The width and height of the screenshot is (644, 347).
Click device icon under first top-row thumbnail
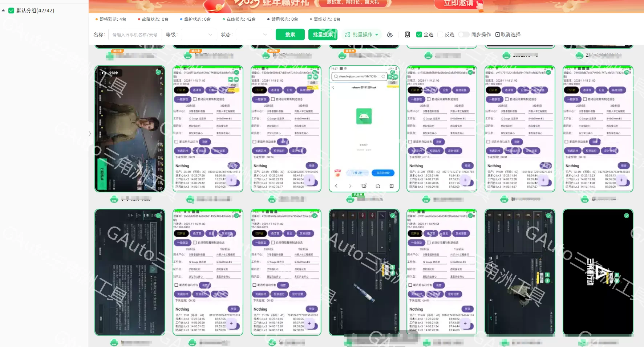[x=110, y=56]
